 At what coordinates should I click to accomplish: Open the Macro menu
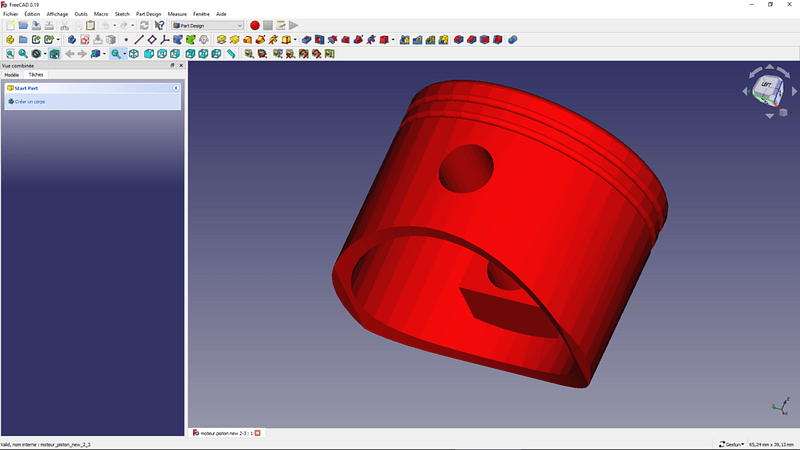[101, 14]
